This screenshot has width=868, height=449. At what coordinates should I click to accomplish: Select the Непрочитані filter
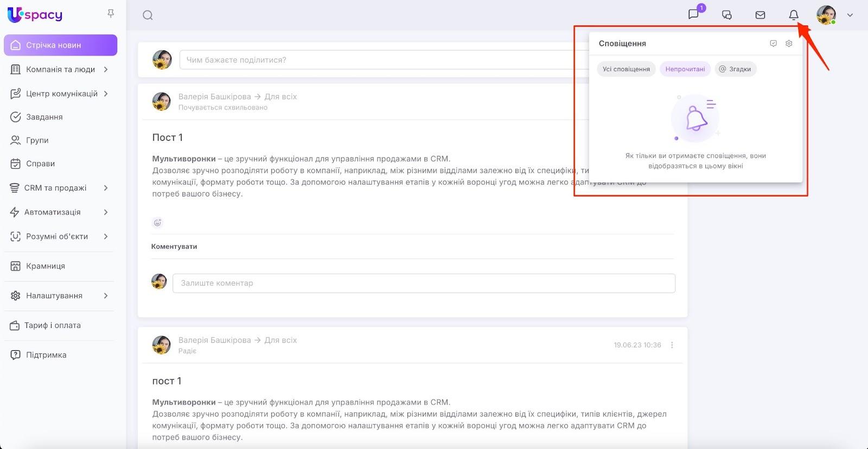(685, 69)
